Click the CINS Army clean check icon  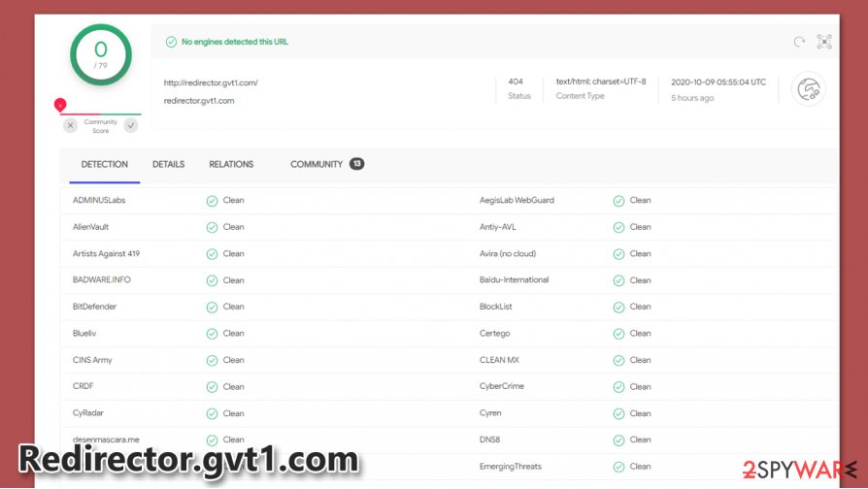[212, 361]
